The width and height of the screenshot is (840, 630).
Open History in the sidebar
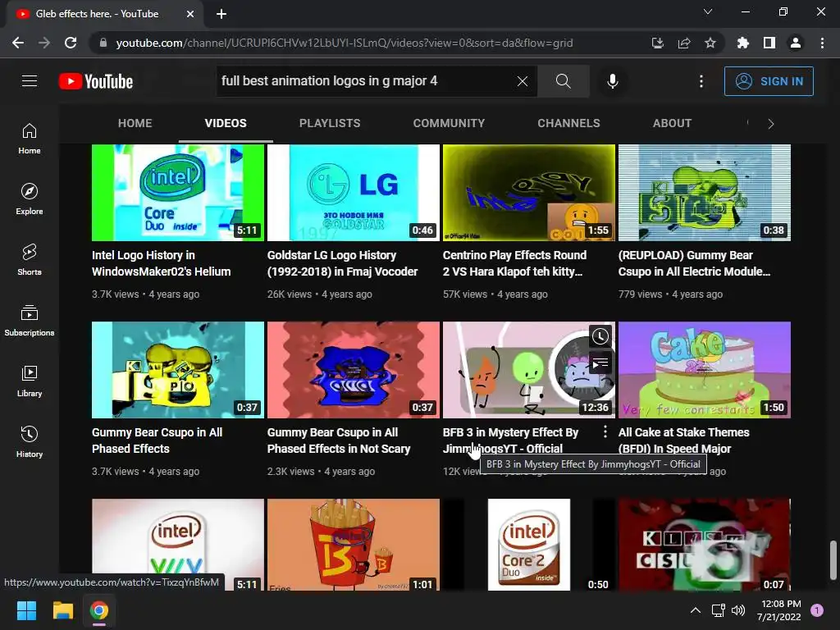point(30,441)
